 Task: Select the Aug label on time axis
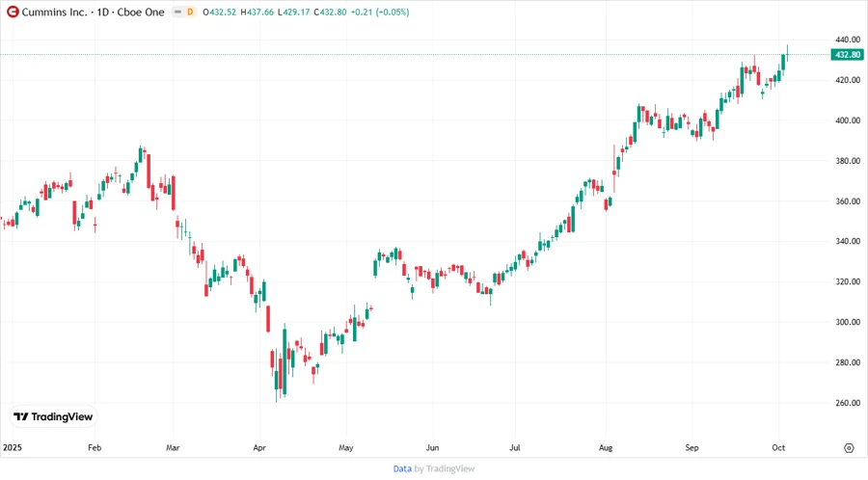pyautogui.click(x=606, y=448)
